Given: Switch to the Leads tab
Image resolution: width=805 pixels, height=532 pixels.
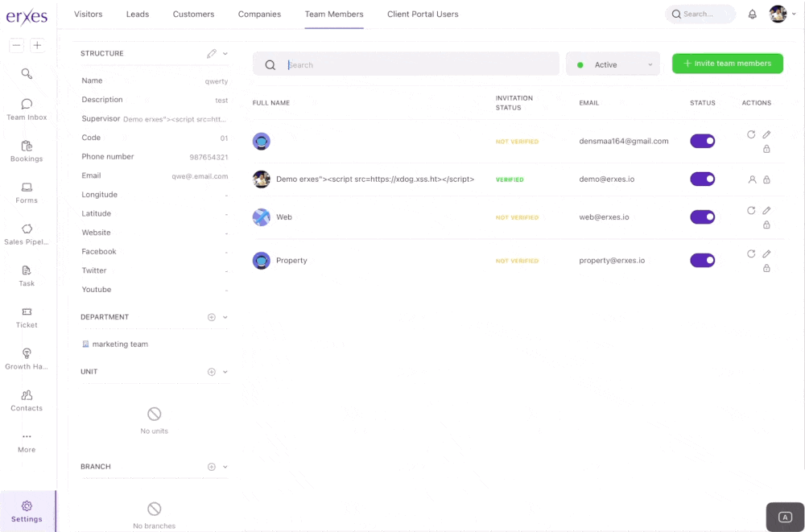Looking at the screenshot, I should click(138, 14).
